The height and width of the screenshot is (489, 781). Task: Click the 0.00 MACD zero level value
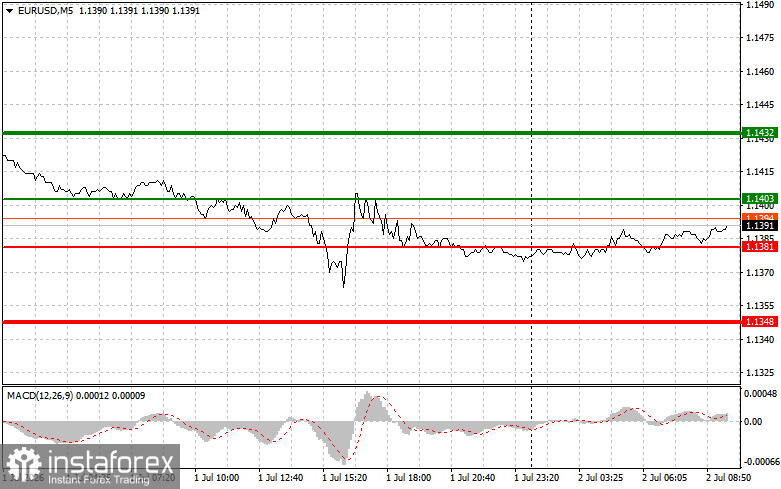(x=754, y=422)
